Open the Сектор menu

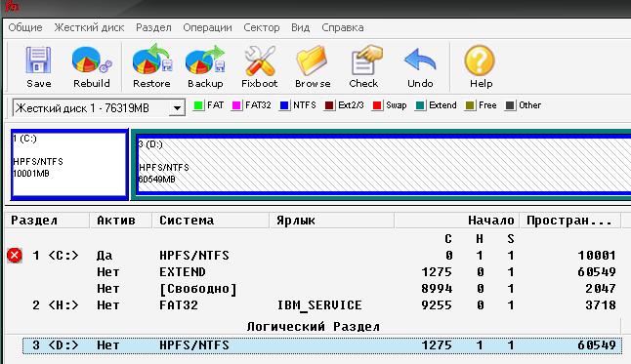pos(262,27)
